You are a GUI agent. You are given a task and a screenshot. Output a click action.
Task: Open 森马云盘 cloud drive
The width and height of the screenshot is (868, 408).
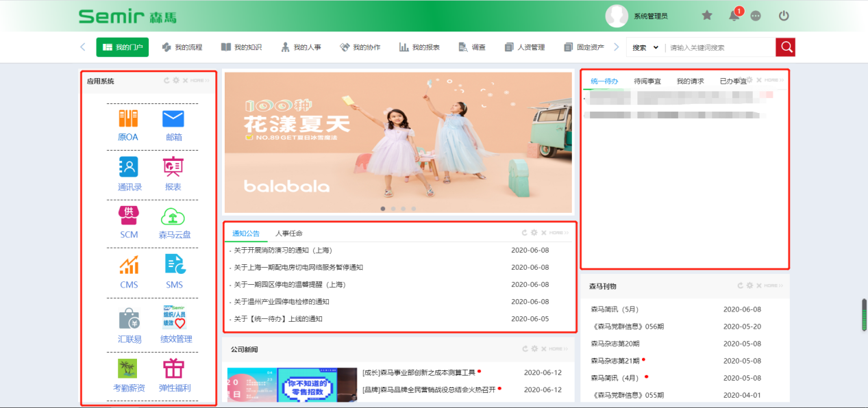coord(175,223)
